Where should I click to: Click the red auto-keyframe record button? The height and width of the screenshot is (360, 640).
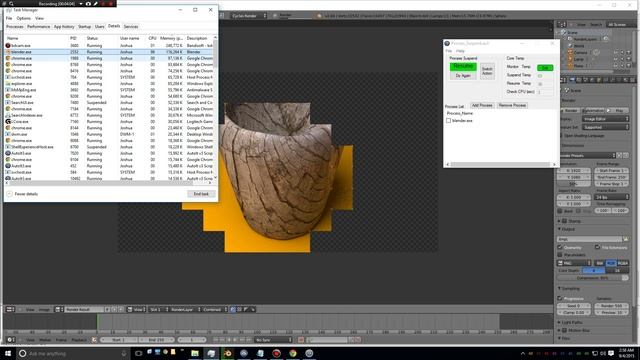click(301, 340)
